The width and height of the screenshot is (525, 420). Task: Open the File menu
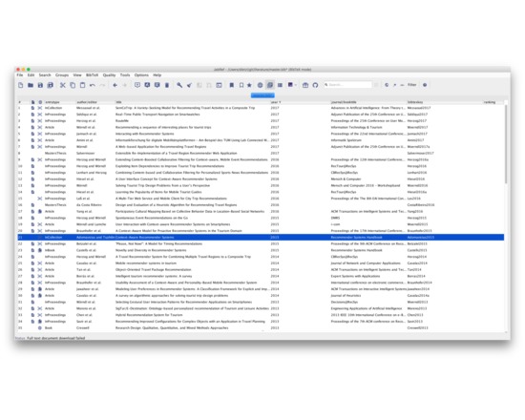click(x=20, y=75)
